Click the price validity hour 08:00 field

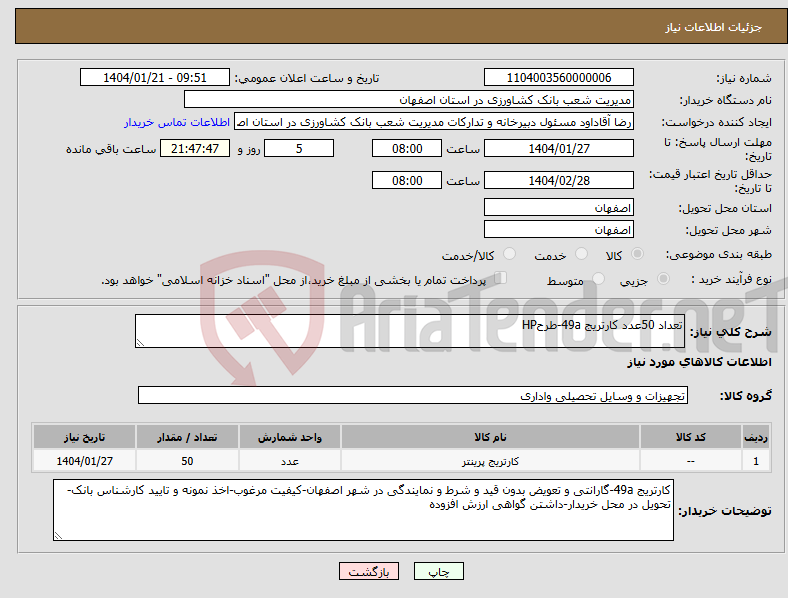coord(407,180)
